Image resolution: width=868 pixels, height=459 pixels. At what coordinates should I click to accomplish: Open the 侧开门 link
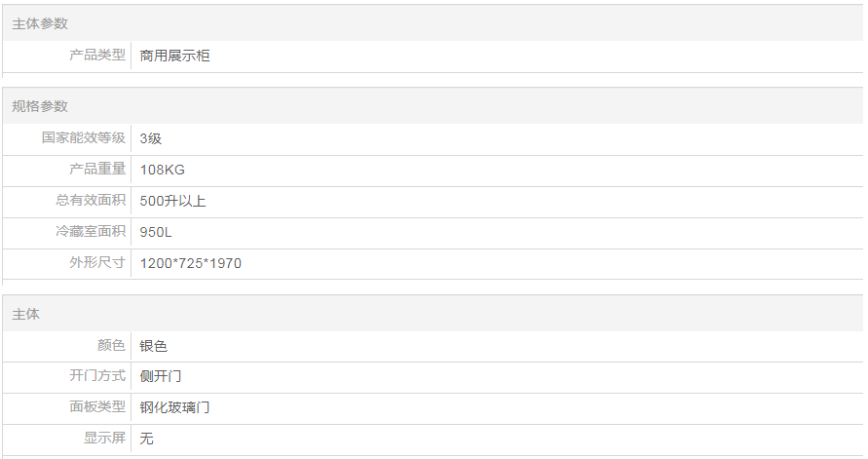tap(161, 376)
